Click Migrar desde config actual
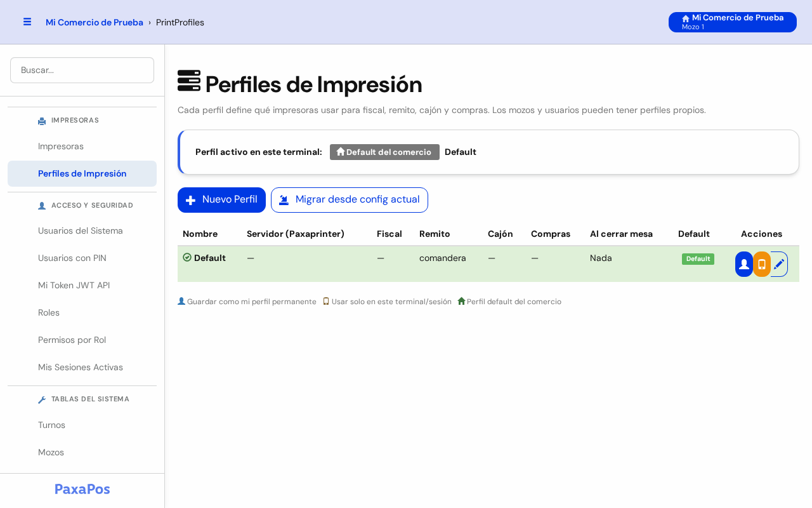 pyautogui.click(x=350, y=200)
